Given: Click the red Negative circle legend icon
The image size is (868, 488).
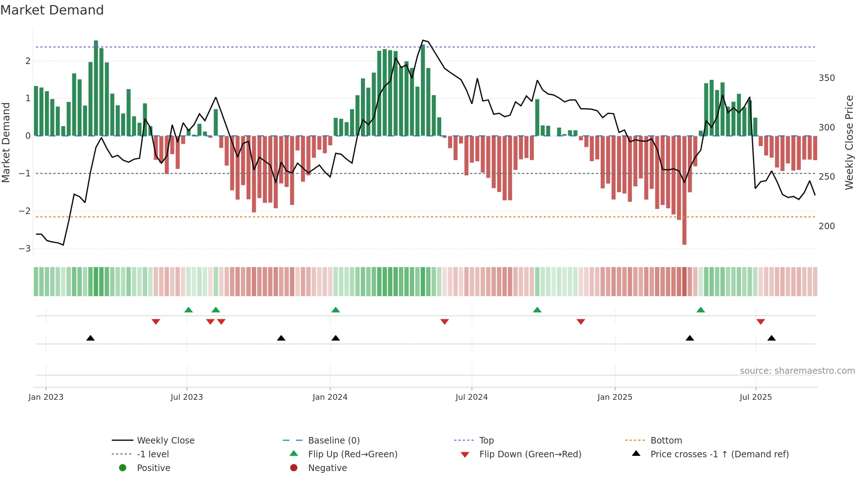Looking at the screenshot, I should [294, 468].
